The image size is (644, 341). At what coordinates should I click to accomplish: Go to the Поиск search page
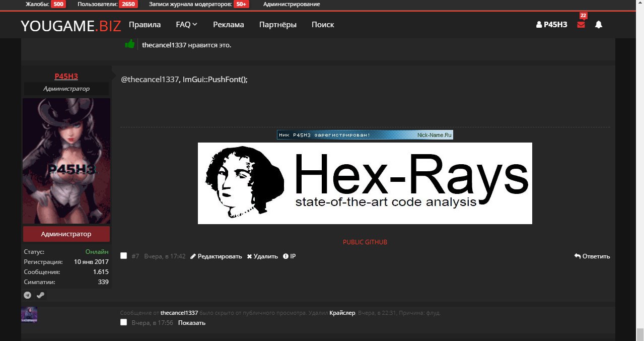click(322, 25)
